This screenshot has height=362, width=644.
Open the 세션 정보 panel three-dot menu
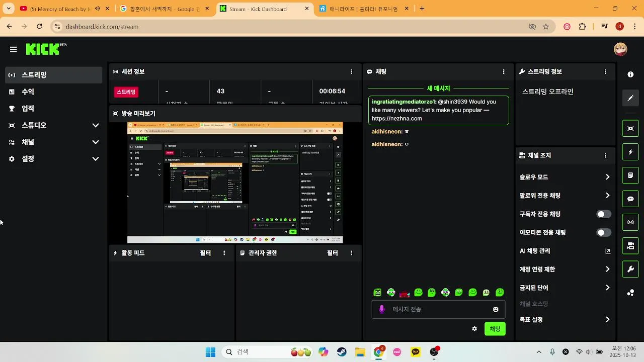point(351,72)
